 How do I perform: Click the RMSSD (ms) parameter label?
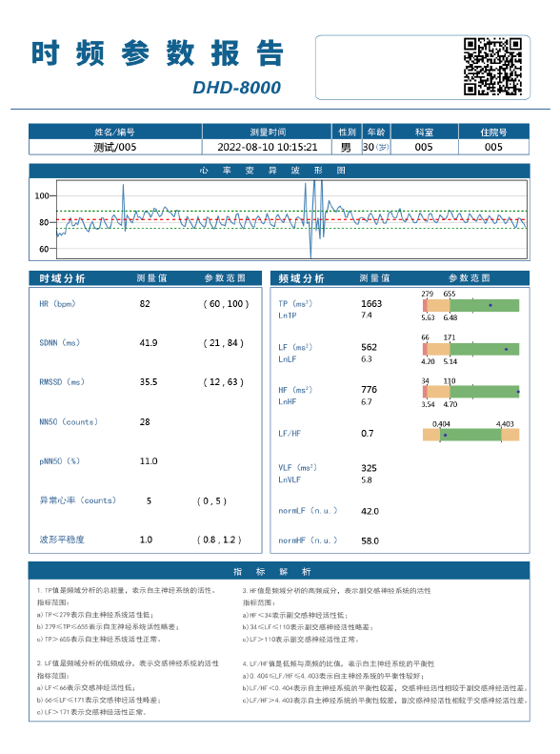click(x=62, y=382)
